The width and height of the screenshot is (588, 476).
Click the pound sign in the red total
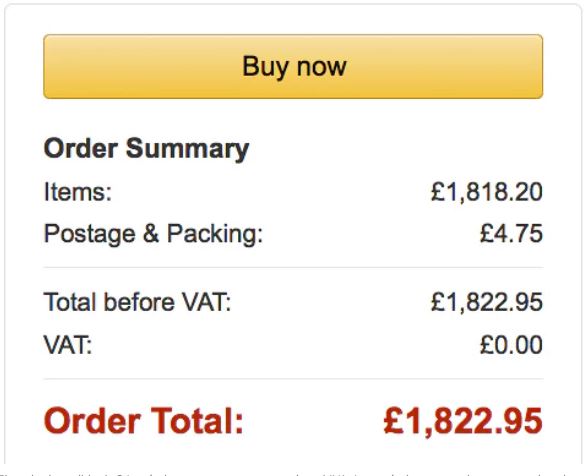pos(395,420)
